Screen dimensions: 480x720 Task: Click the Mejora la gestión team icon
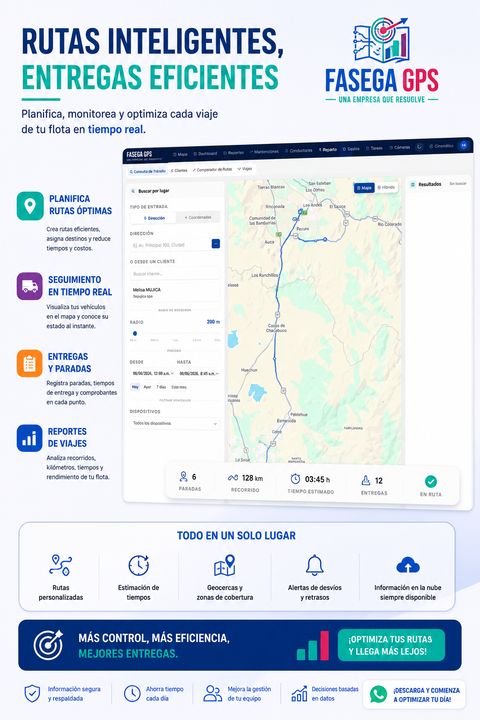(x=213, y=693)
